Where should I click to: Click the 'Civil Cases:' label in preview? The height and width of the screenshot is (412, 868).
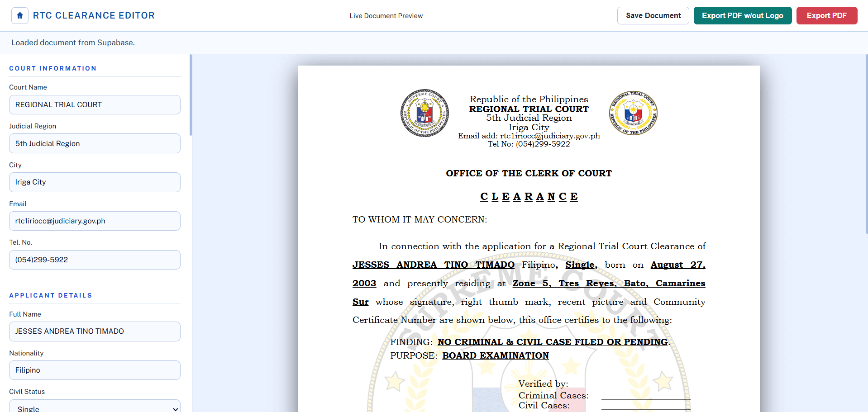tap(544, 405)
